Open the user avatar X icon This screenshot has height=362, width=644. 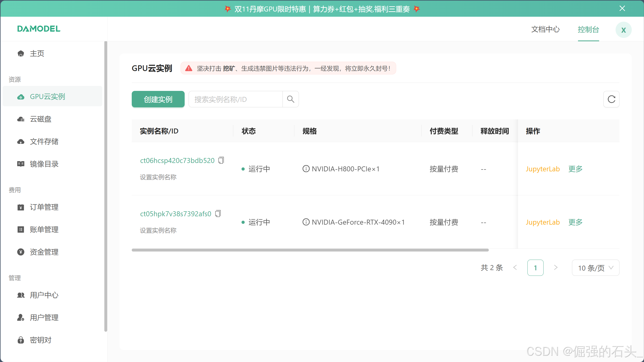pos(623,30)
